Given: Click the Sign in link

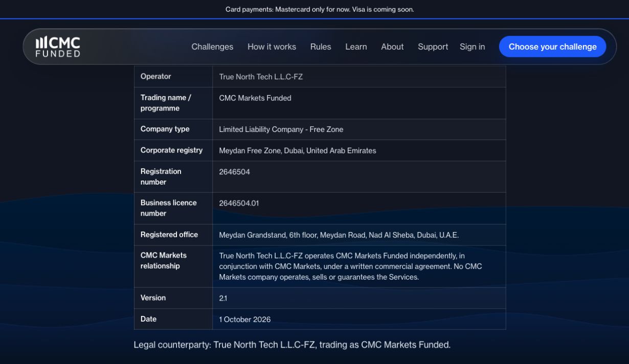Looking at the screenshot, I should click(x=472, y=47).
